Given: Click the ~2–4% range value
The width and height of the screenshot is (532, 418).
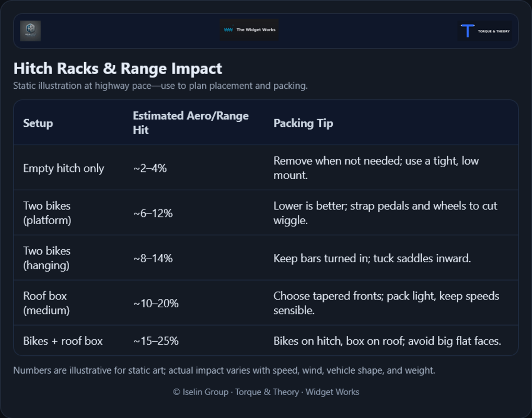Looking at the screenshot, I should tap(150, 168).
